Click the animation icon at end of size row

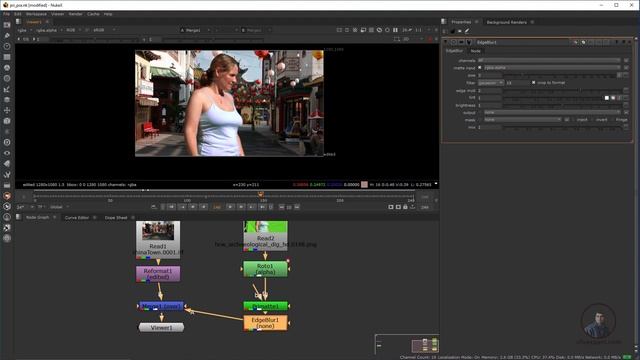tap(626, 76)
